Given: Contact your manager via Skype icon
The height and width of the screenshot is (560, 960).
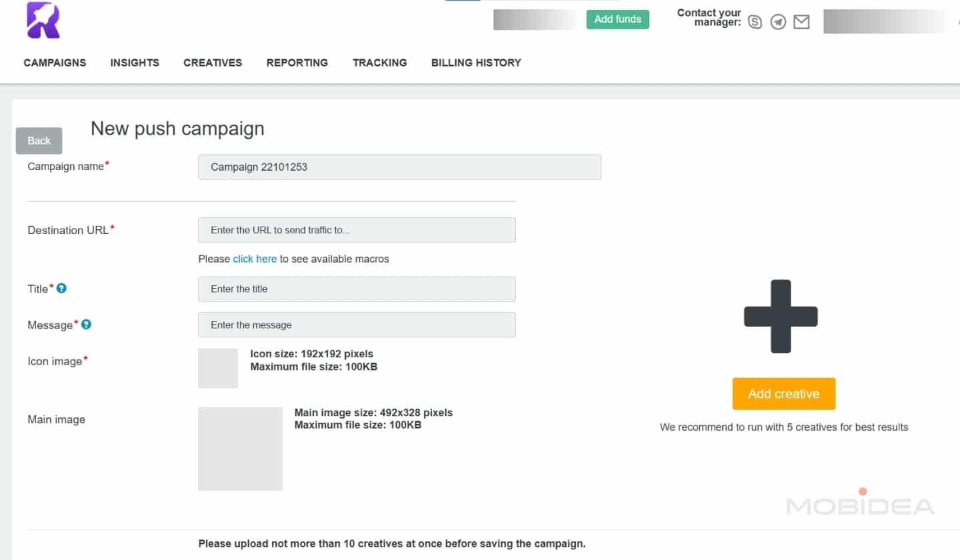Looking at the screenshot, I should [754, 21].
